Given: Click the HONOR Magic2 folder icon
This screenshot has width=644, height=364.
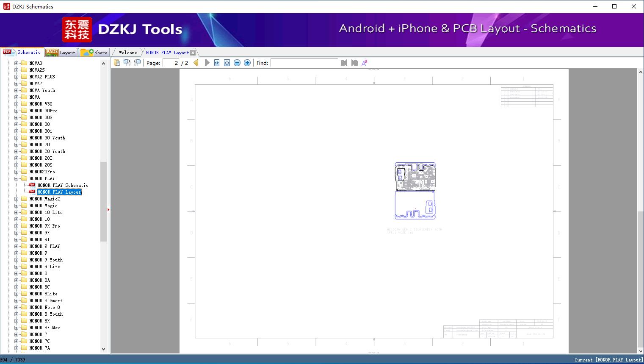Looking at the screenshot, I should tap(24, 199).
